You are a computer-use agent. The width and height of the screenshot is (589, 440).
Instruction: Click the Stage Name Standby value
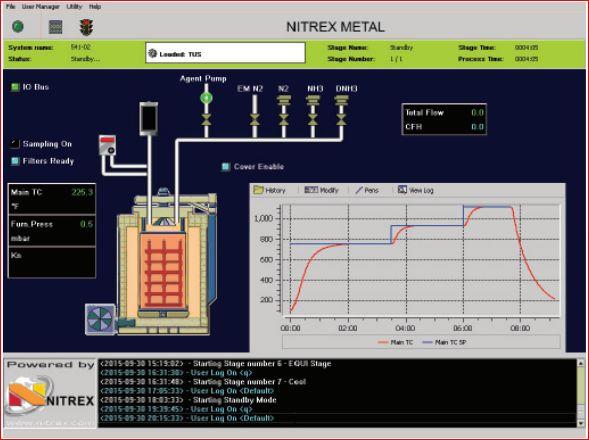401,47
